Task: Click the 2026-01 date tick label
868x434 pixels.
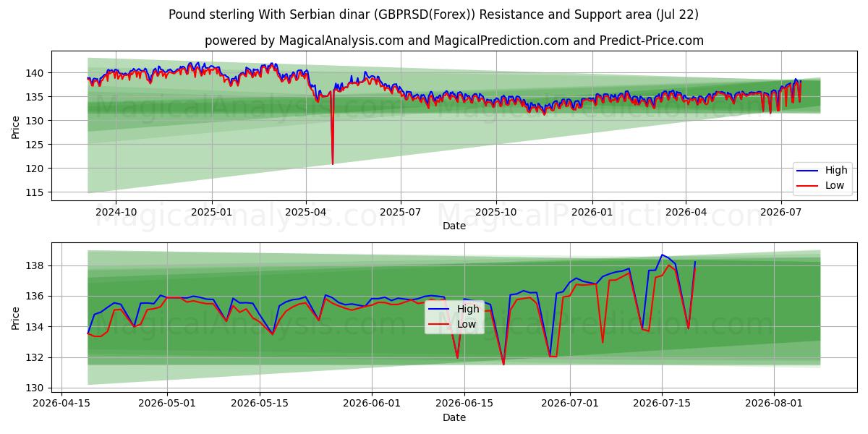Action: coord(592,213)
